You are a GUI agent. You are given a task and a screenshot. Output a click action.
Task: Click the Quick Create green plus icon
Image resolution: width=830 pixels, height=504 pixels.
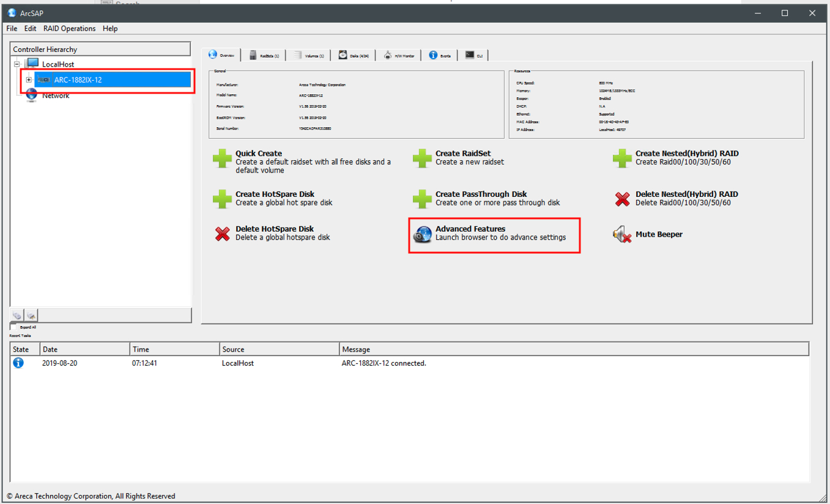click(x=222, y=158)
